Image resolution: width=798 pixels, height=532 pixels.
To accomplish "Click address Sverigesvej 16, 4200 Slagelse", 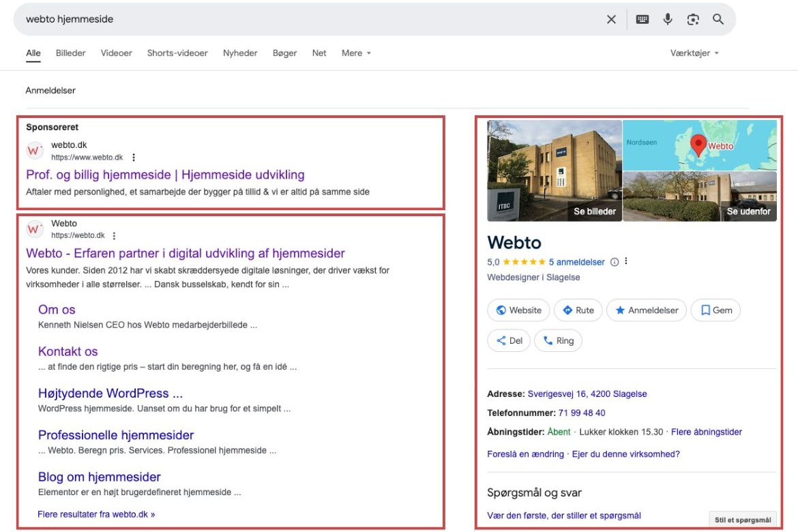I will pyautogui.click(x=587, y=394).
